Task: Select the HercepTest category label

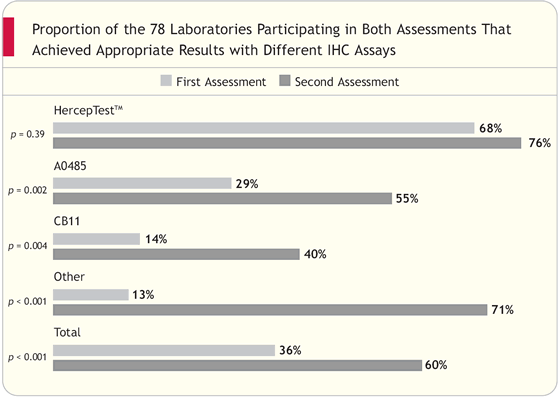Action: [88, 110]
